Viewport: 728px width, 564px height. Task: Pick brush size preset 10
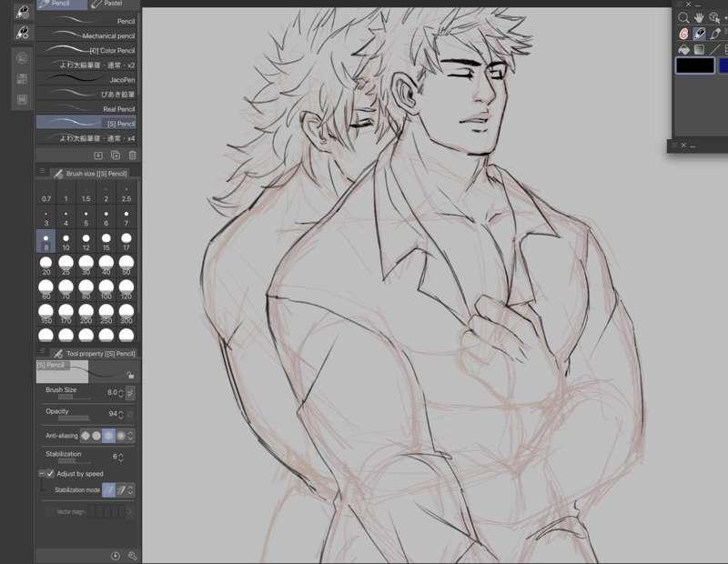[66, 242]
